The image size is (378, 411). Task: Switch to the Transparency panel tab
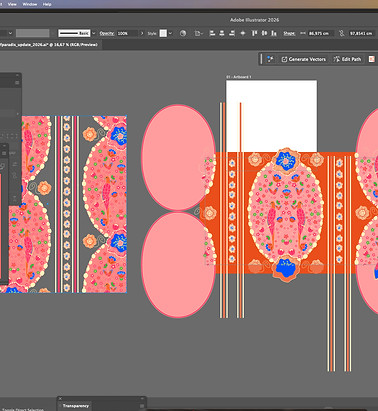(76, 406)
